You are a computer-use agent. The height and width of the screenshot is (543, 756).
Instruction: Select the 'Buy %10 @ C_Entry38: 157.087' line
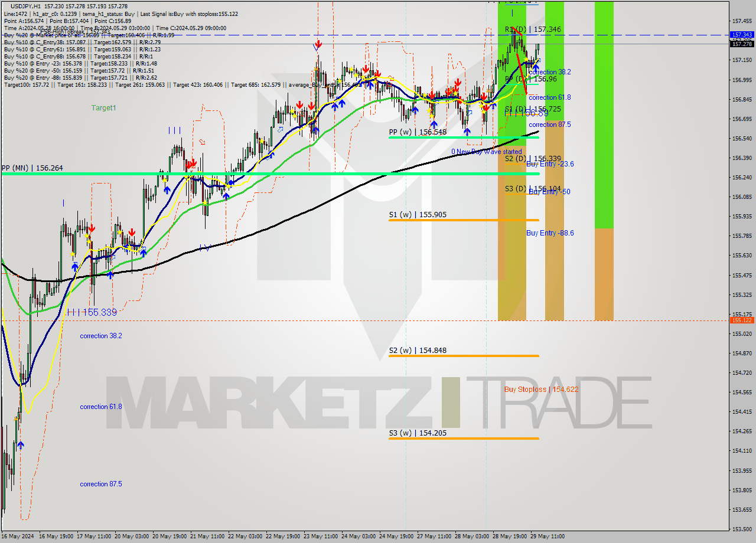(x=82, y=42)
